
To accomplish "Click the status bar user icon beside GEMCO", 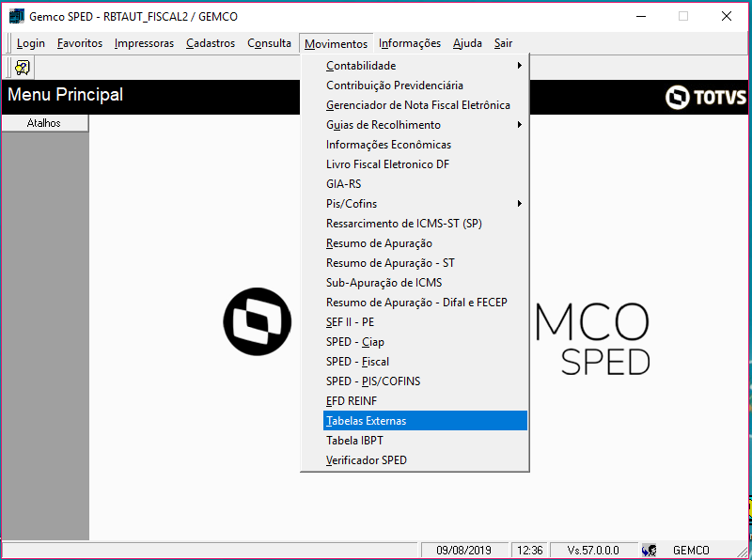I will click(x=649, y=551).
